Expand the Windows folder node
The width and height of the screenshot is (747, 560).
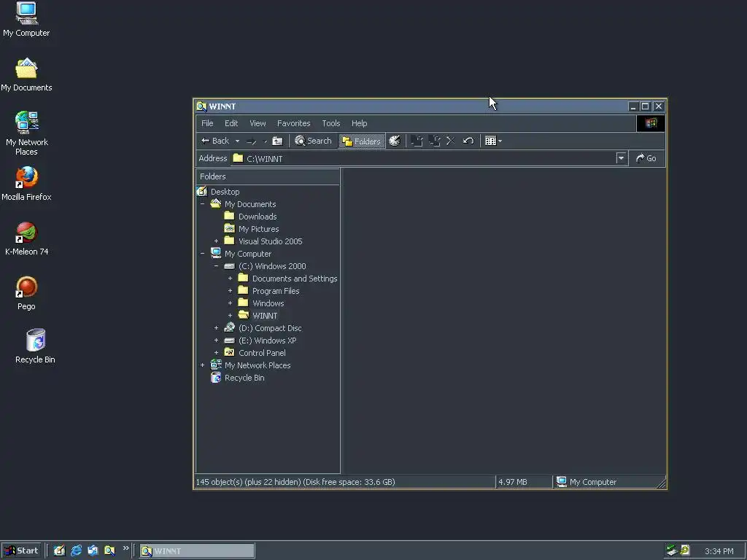[230, 303]
